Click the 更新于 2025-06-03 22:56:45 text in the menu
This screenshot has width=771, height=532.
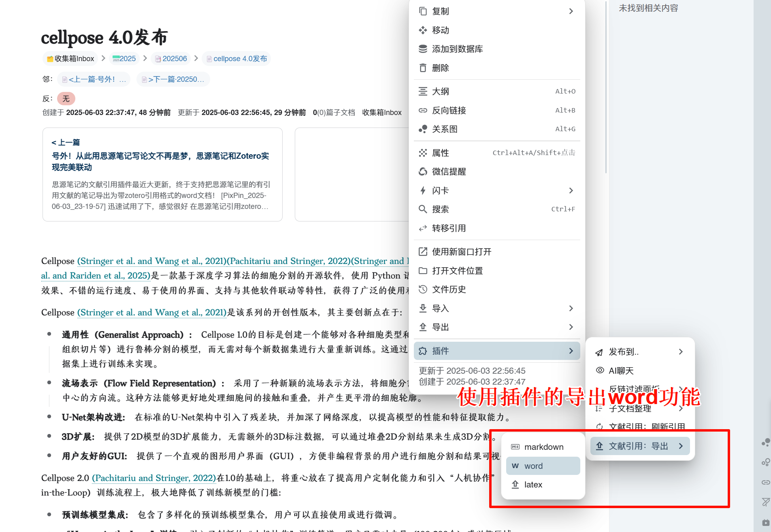tap(472, 371)
